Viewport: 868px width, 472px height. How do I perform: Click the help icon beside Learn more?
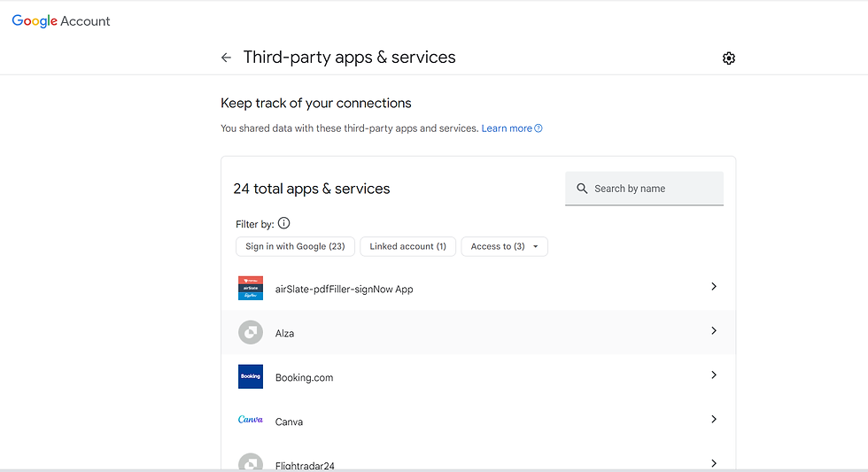click(539, 128)
